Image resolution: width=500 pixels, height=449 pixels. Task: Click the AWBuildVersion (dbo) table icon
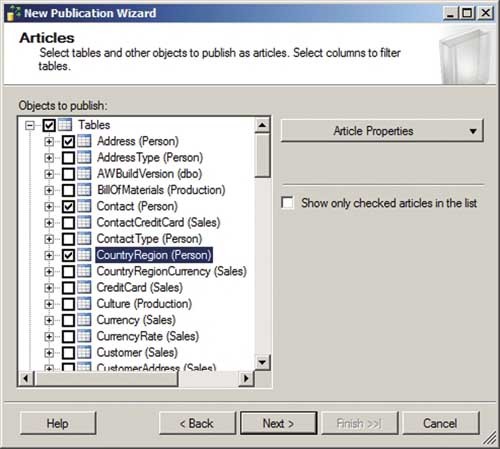coord(84,174)
